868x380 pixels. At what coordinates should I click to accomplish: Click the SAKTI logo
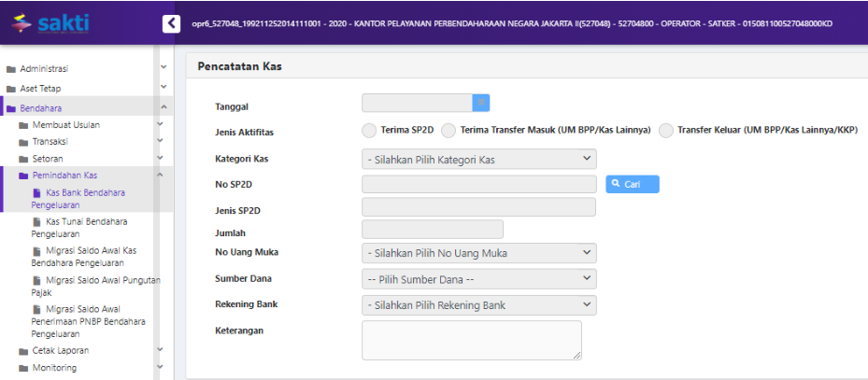point(51,22)
